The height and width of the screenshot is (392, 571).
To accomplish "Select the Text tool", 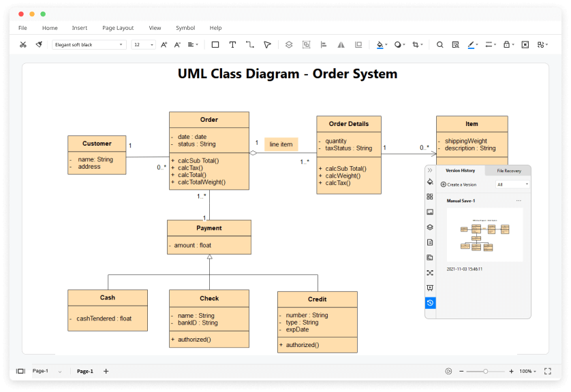I will (232, 45).
